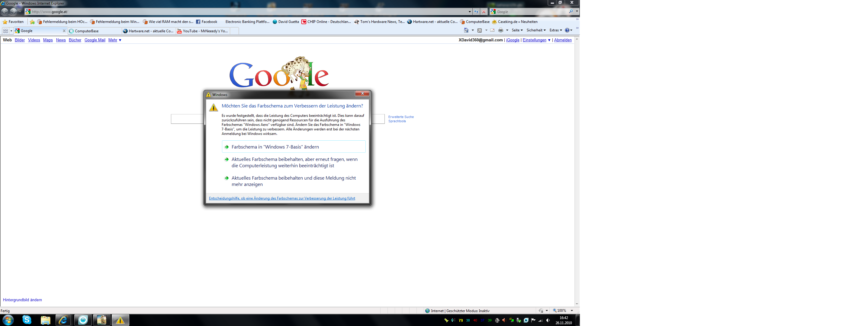Click the RSS feeds icon
This screenshot has height=326, width=868.
pyautogui.click(x=480, y=30)
